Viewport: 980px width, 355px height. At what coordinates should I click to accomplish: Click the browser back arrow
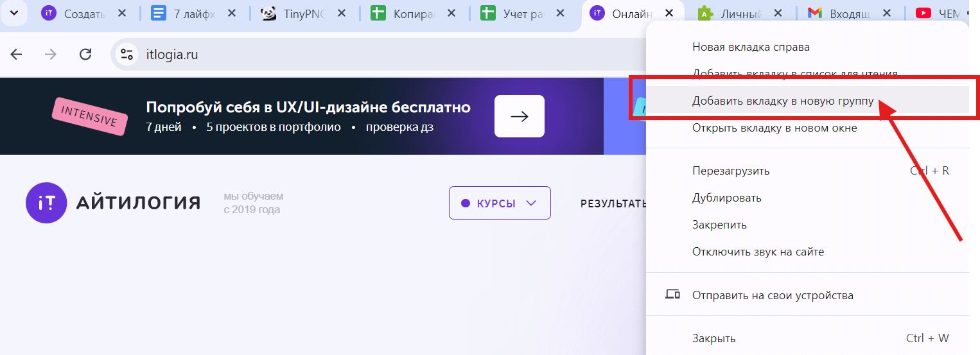click(16, 55)
